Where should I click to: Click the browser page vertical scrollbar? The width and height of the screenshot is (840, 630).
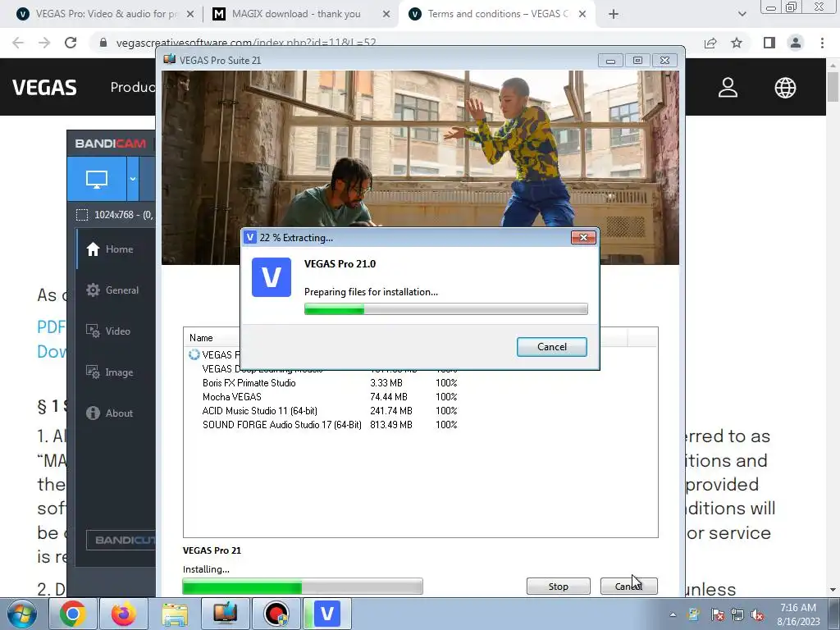coord(833,326)
